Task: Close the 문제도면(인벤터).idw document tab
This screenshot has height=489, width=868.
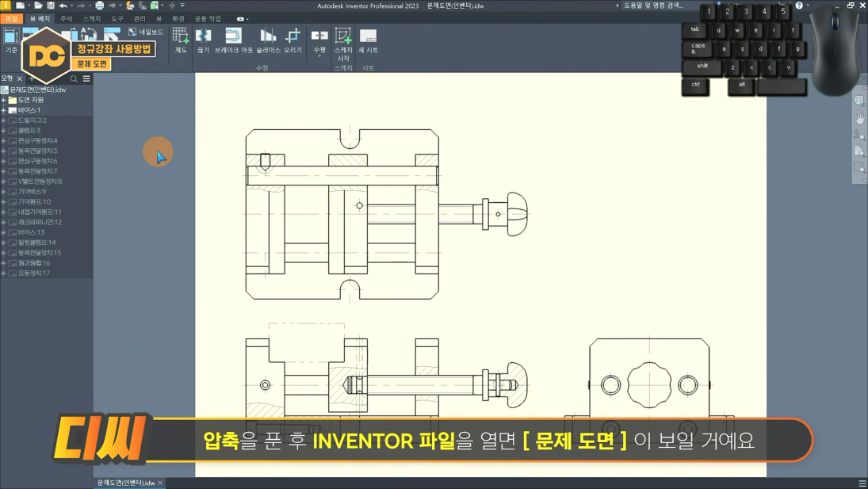Action: pyautogui.click(x=160, y=483)
